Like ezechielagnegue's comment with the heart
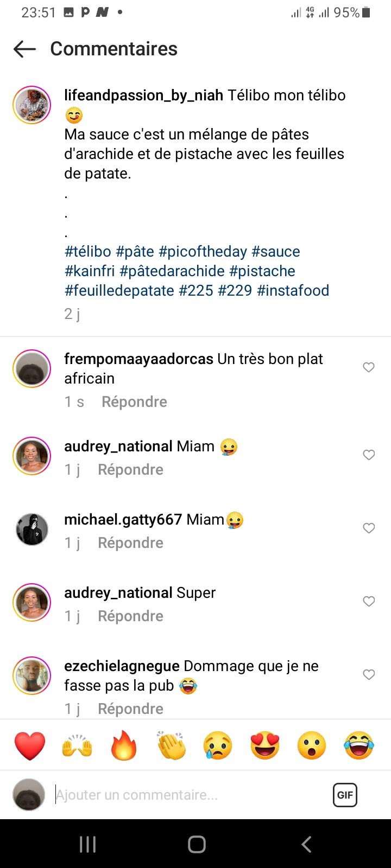391x868 pixels. 369,674
